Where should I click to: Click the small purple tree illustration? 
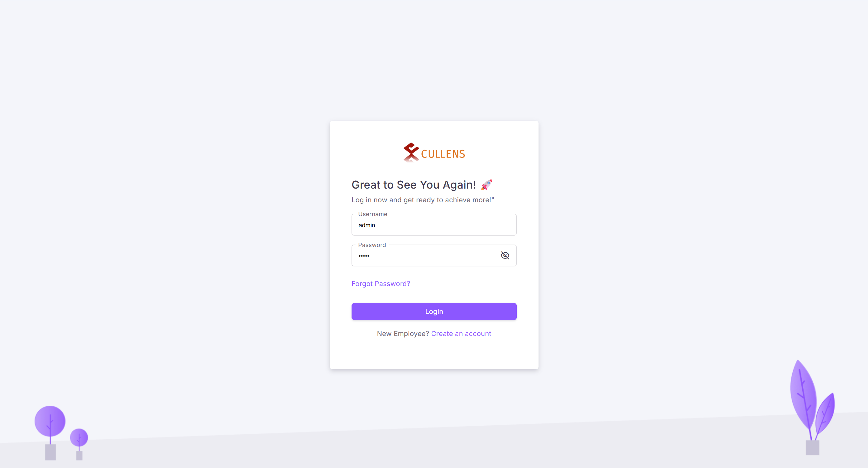79,444
